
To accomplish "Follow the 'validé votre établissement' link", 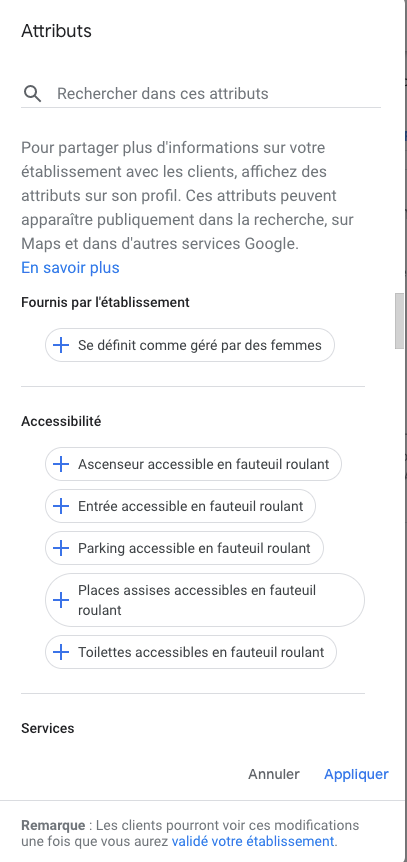I will pyautogui.click(x=253, y=841).
